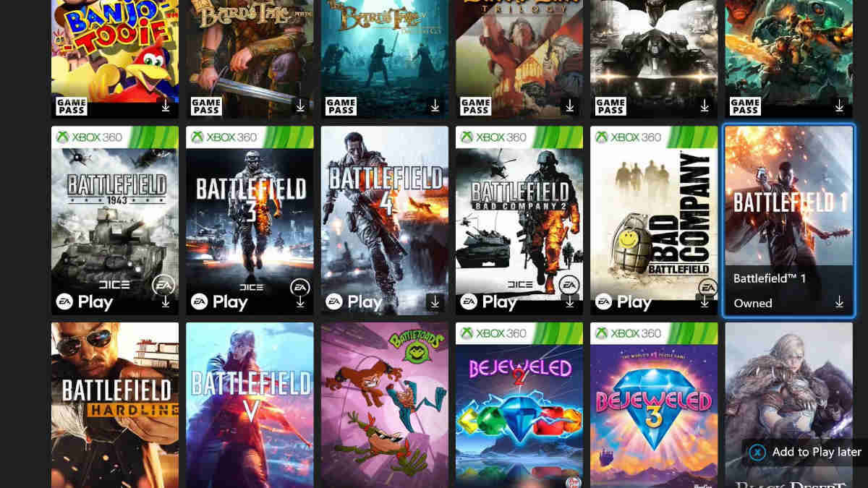Open the Battlefield 3 Xbox 360 cover

pyautogui.click(x=250, y=221)
